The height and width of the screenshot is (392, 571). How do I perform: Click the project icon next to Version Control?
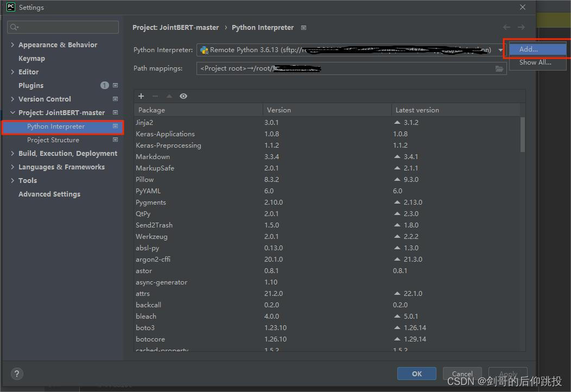[x=116, y=99]
